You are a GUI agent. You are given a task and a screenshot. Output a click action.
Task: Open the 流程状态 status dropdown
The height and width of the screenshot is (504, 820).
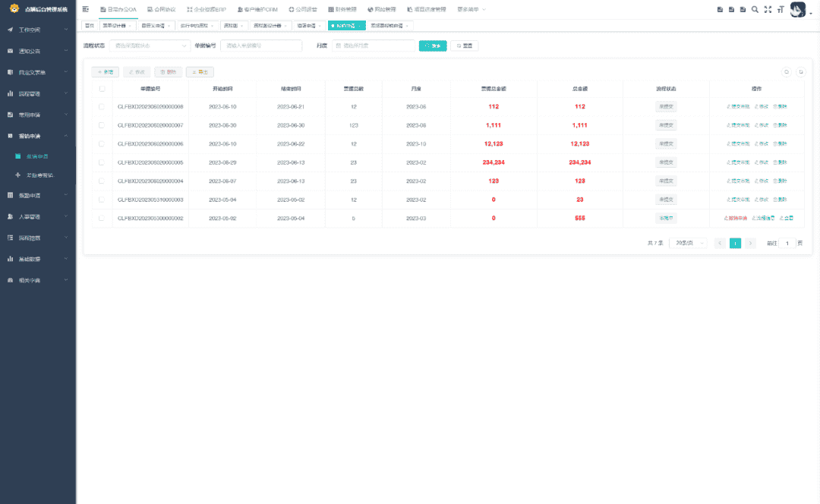point(150,46)
